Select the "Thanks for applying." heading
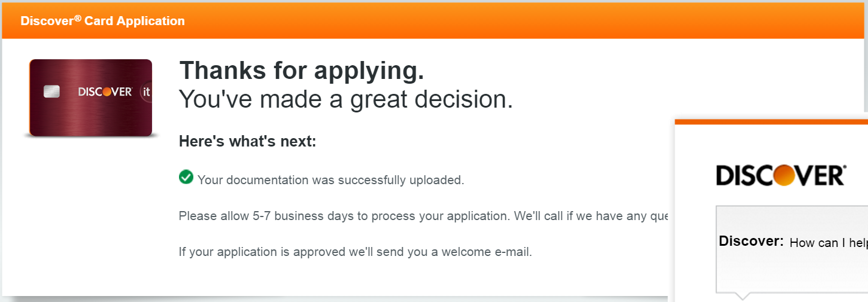 tap(302, 71)
